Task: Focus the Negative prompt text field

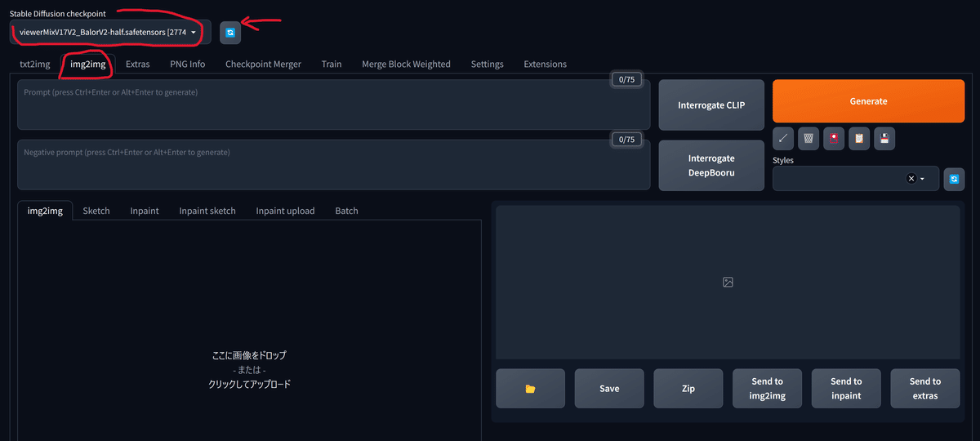Action: pyautogui.click(x=333, y=165)
